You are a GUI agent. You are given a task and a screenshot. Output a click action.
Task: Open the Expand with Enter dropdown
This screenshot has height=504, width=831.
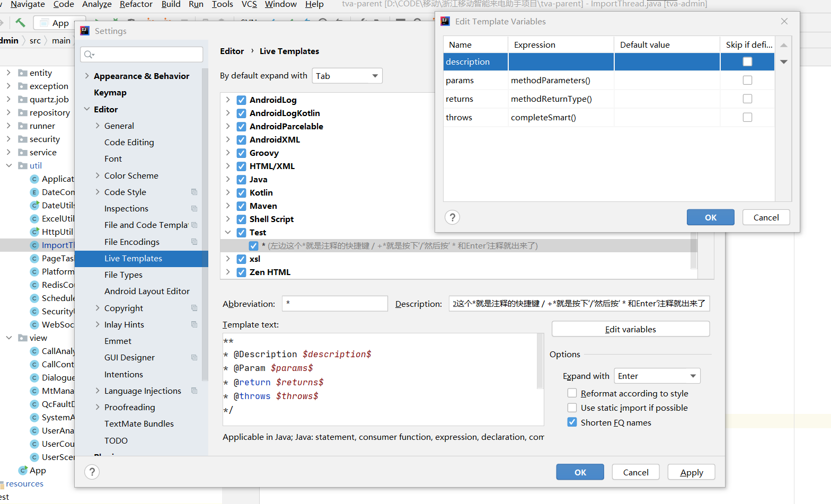click(657, 376)
